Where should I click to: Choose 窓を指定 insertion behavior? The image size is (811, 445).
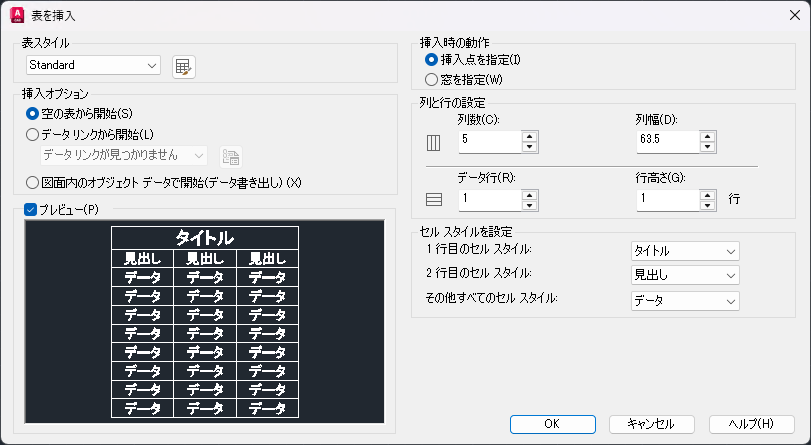432,79
